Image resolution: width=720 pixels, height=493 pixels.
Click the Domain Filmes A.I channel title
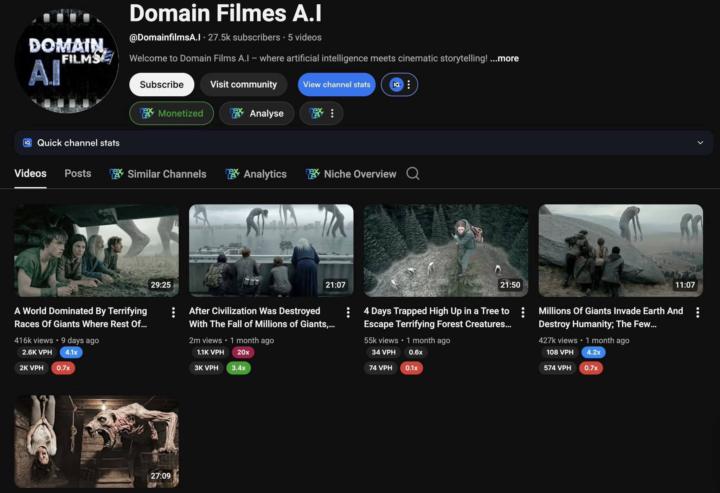tap(225, 13)
